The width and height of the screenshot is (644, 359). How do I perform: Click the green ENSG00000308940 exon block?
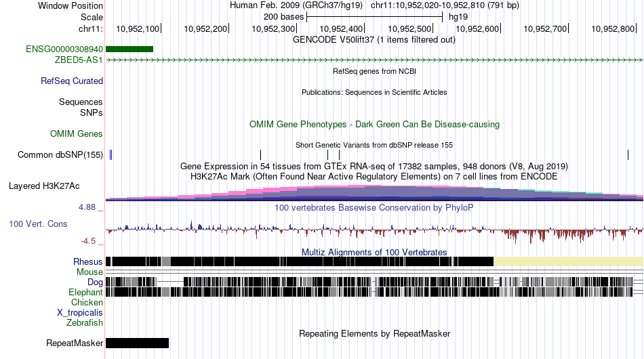129,49
